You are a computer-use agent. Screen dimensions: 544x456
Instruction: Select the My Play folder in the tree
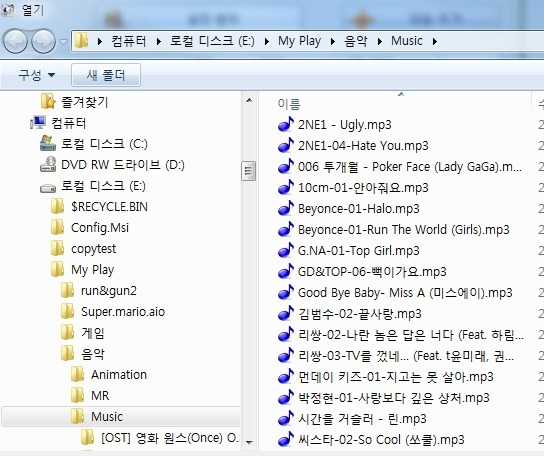click(x=92, y=270)
